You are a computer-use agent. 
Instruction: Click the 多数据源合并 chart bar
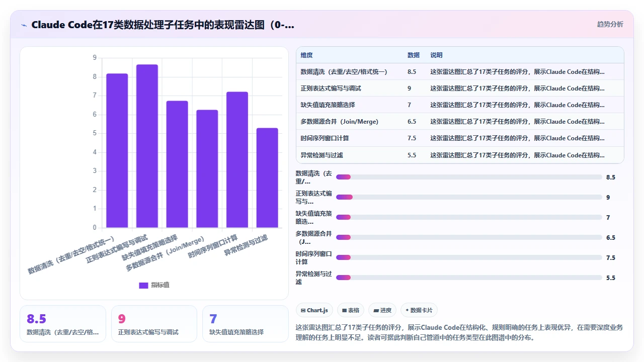point(207,169)
